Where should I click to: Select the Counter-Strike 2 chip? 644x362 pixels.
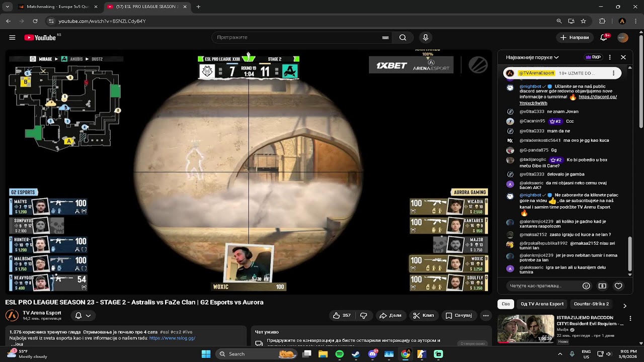591,304
